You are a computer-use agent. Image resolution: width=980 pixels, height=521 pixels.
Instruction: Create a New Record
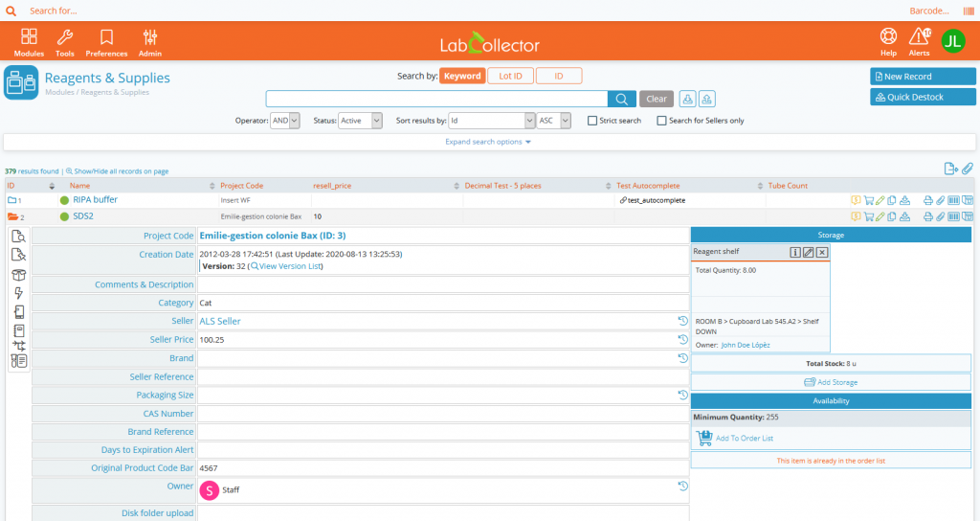[x=923, y=77]
